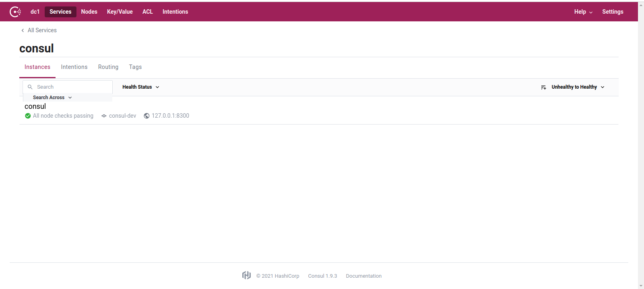The image size is (644, 289).
Task: Open the Unhealthy to Healthy sort dropdown
Action: coord(578,87)
